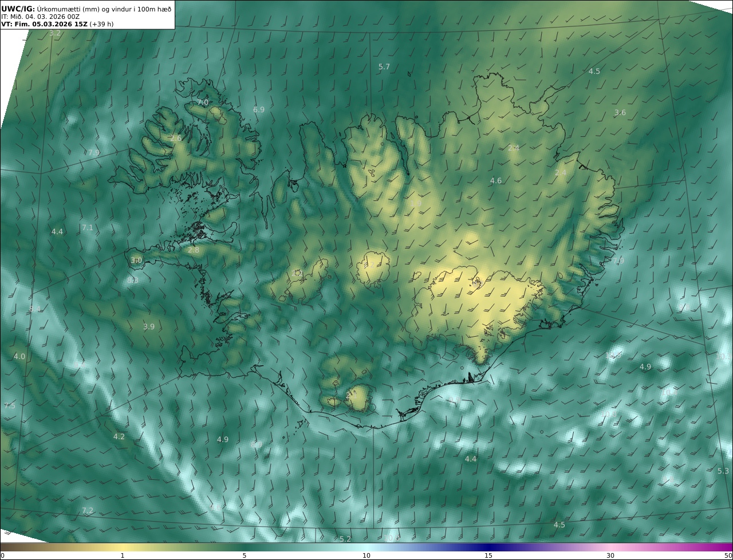
Task: Click the '5.7' value north of Iceland
Action: (384, 67)
